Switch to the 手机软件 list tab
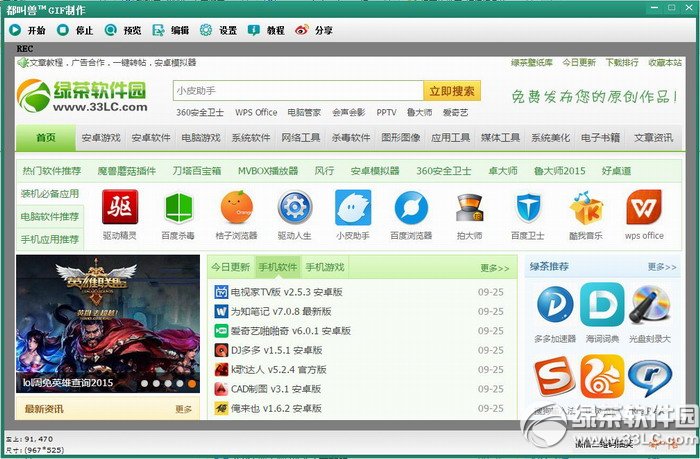Screen dimensions: 700x459 pyautogui.click(x=278, y=267)
